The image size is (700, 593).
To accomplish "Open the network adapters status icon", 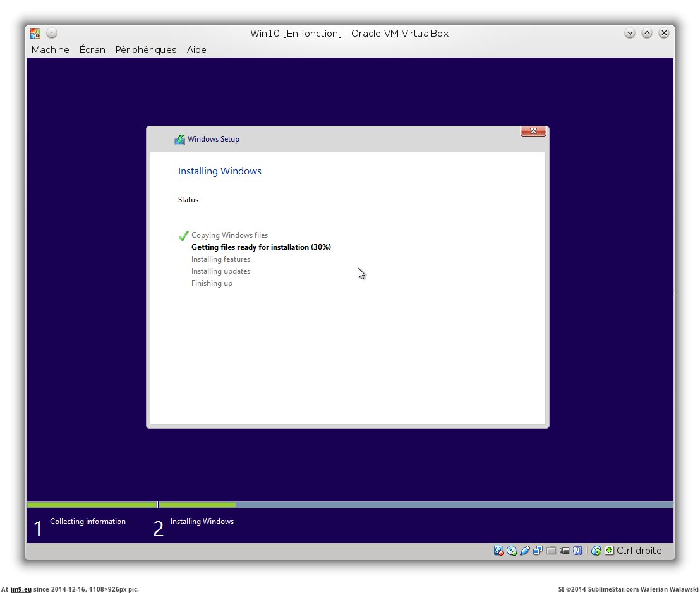I will 538,551.
